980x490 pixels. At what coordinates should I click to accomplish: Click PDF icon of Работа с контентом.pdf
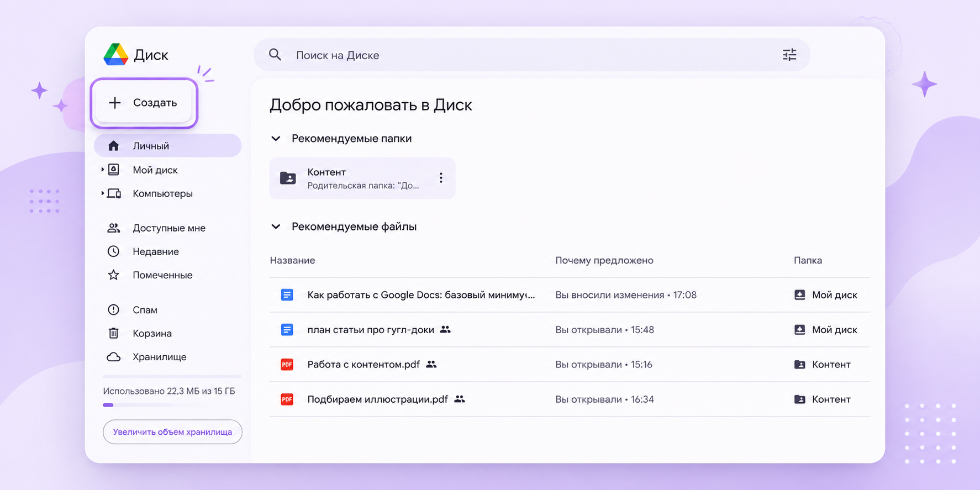coord(287,365)
